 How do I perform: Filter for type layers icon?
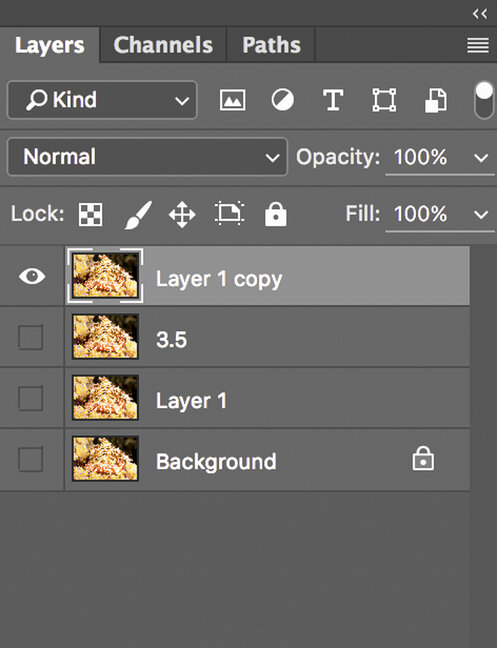[333, 100]
